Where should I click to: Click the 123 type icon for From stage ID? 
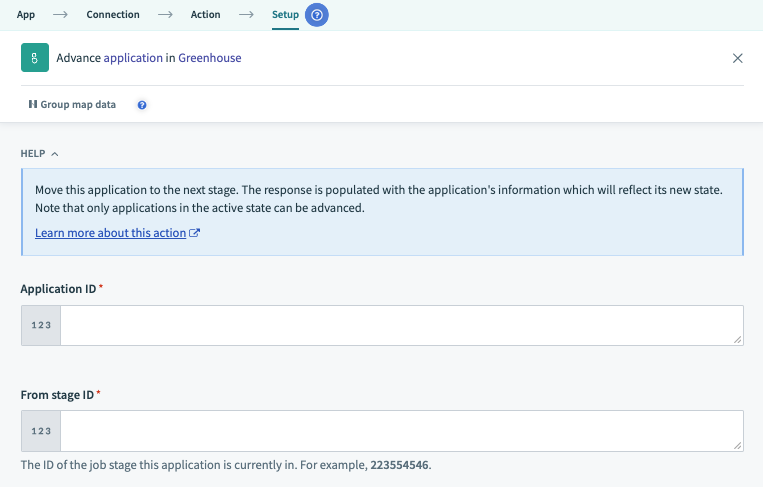pos(41,430)
